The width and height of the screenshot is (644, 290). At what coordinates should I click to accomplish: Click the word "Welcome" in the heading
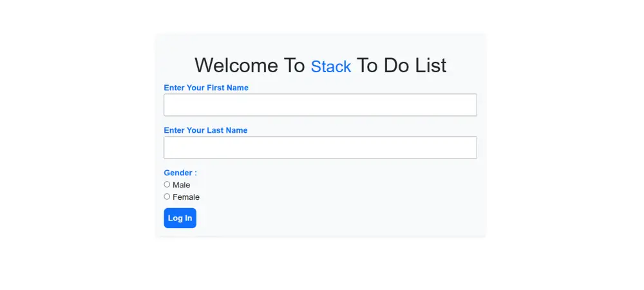point(236,66)
